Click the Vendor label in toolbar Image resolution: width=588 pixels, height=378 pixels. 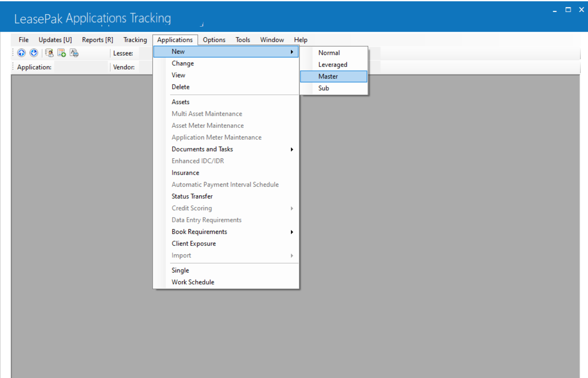click(x=124, y=67)
